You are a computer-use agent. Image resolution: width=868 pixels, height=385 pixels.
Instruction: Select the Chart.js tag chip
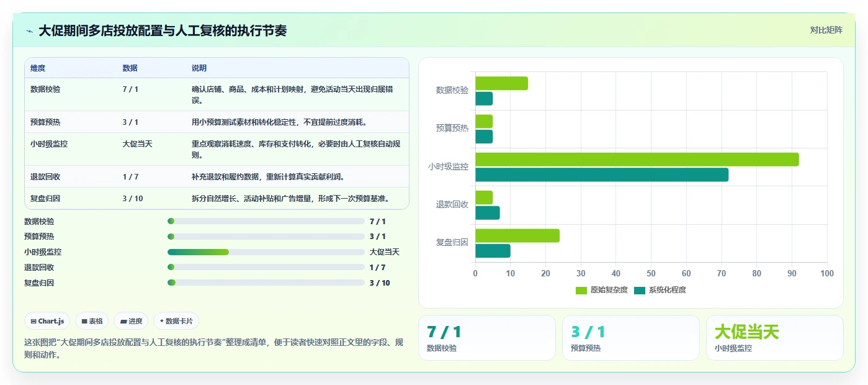click(x=48, y=321)
